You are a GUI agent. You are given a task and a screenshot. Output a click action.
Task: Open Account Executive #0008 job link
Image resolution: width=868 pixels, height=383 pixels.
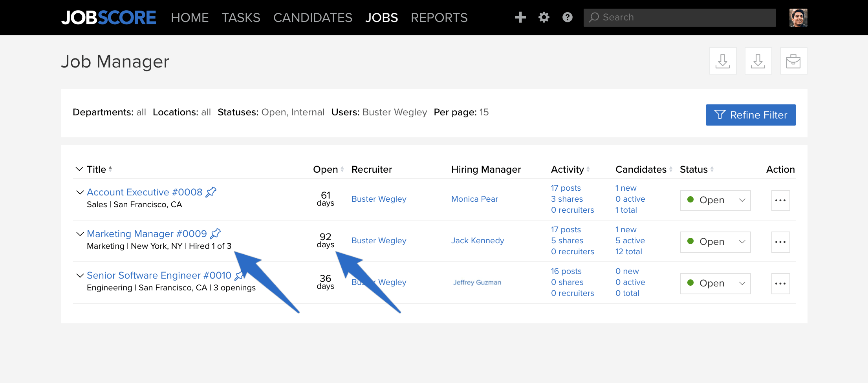pos(145,192)
